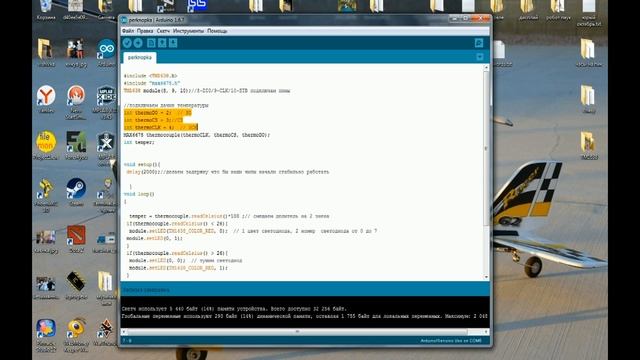The width and height of the screenshot is (640, 360).
Task: Click the 'int temper;' line
Action: point(139,142)
